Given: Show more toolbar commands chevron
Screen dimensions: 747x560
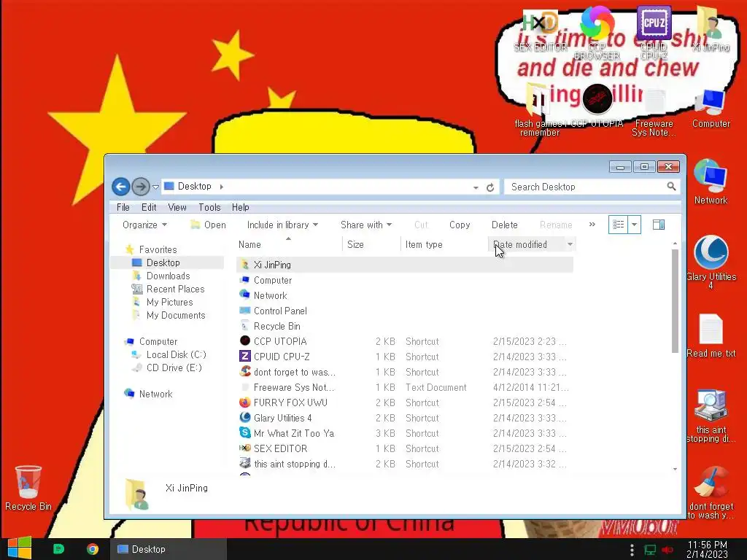Looking at the screenshot, I should 592,225.
